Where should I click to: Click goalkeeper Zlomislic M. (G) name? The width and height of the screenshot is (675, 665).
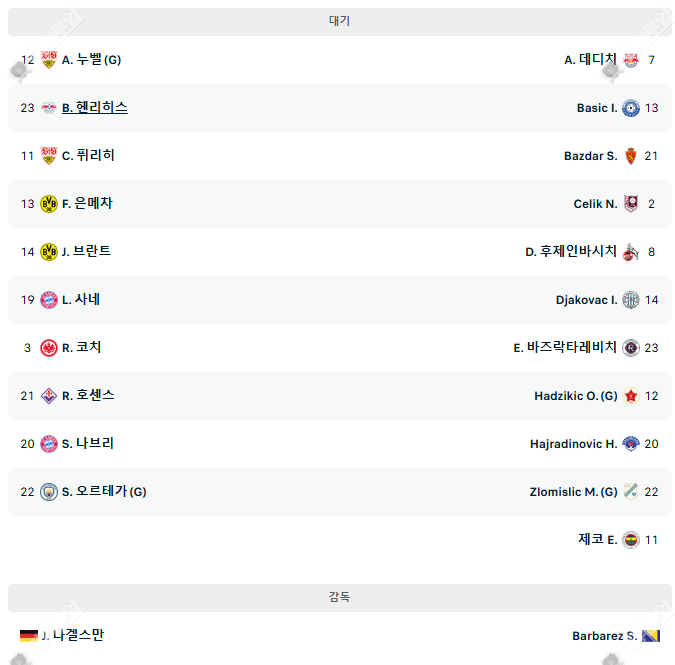(x=573, y=492)
